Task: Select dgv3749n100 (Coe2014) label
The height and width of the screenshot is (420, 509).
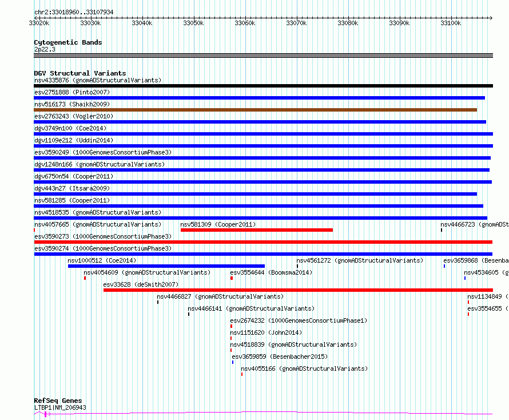Action: click(70, 128)
